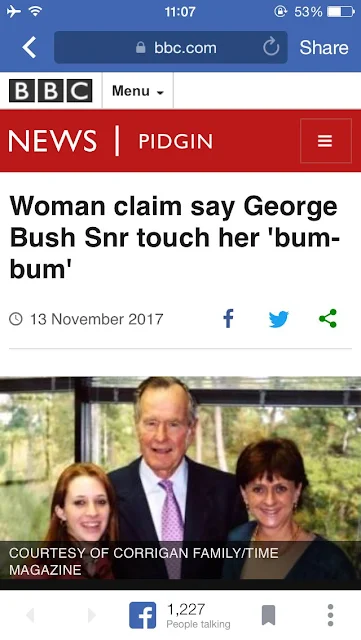Expand the Menu dropdown
Viewport: 361px width, 640px height.
[138, 91]
